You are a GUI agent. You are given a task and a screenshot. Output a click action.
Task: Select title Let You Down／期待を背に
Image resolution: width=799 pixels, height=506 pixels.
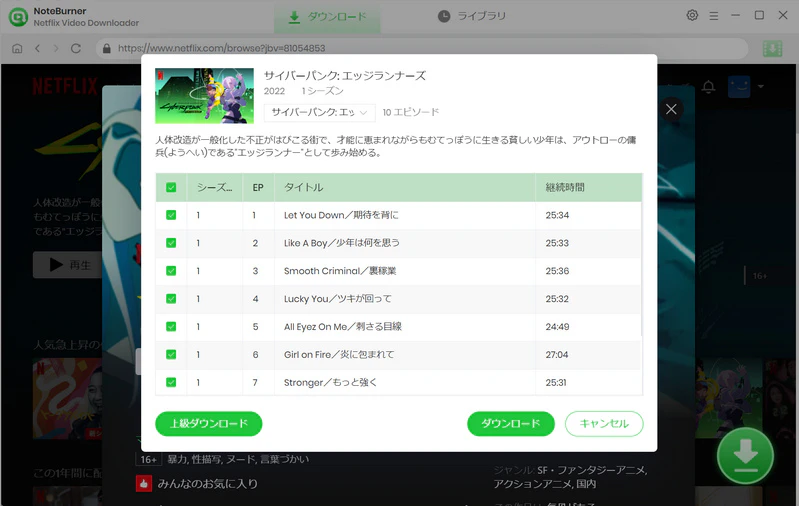coord(341,215)
